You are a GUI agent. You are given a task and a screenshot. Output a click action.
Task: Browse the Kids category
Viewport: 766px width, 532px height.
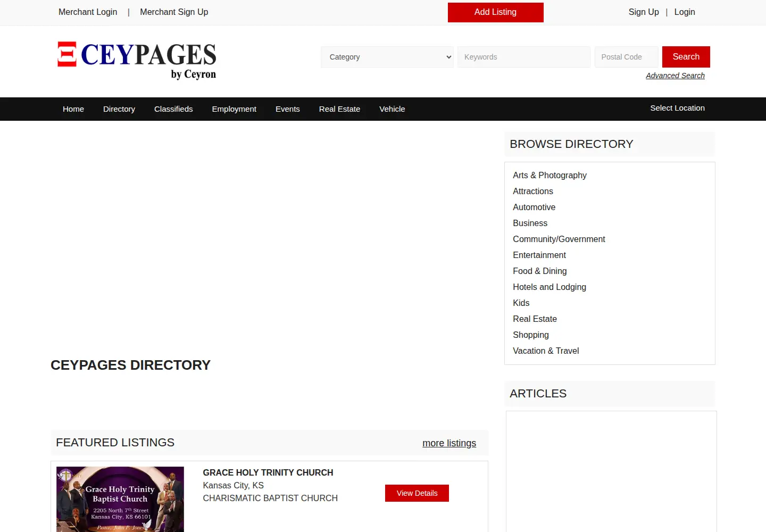(521, 303)
